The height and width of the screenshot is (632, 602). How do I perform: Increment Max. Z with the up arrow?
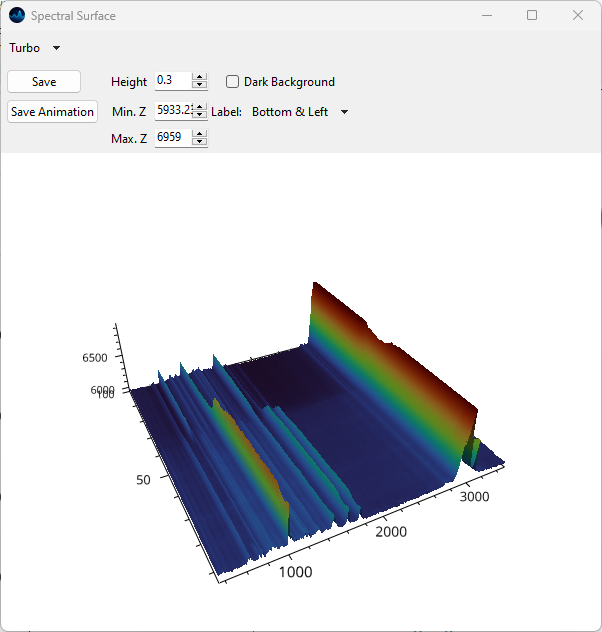tap(200, 134)
